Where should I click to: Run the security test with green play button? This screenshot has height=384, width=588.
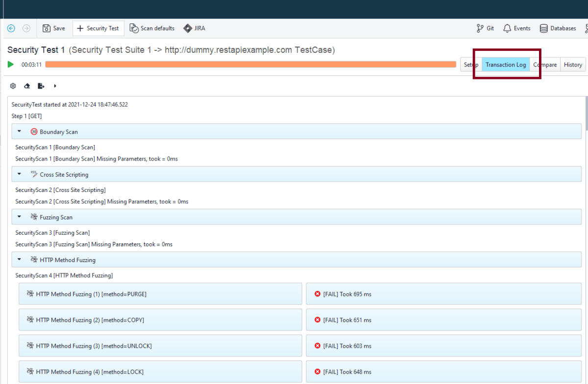(x=11, y=64)
